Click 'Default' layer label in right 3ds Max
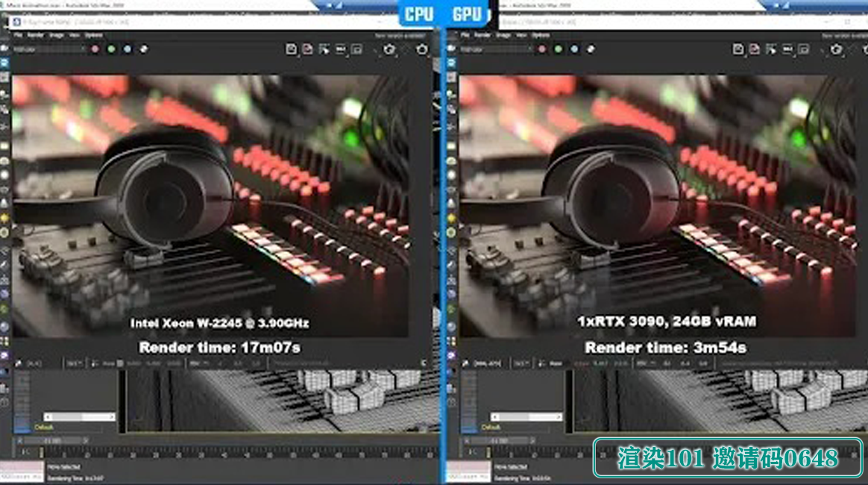 pyautogui.click(x=491, y=427)
